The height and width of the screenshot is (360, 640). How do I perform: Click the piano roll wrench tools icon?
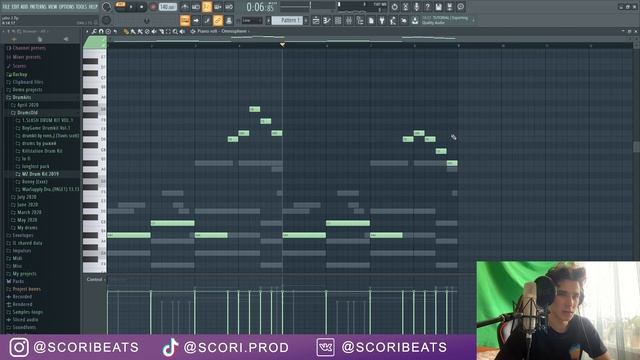pyautogui.click(x=94, y=31)
